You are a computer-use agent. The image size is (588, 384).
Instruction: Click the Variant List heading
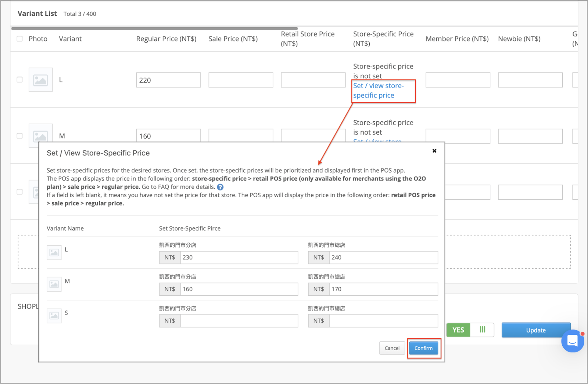pyautogui.click(x=37, y=14)
